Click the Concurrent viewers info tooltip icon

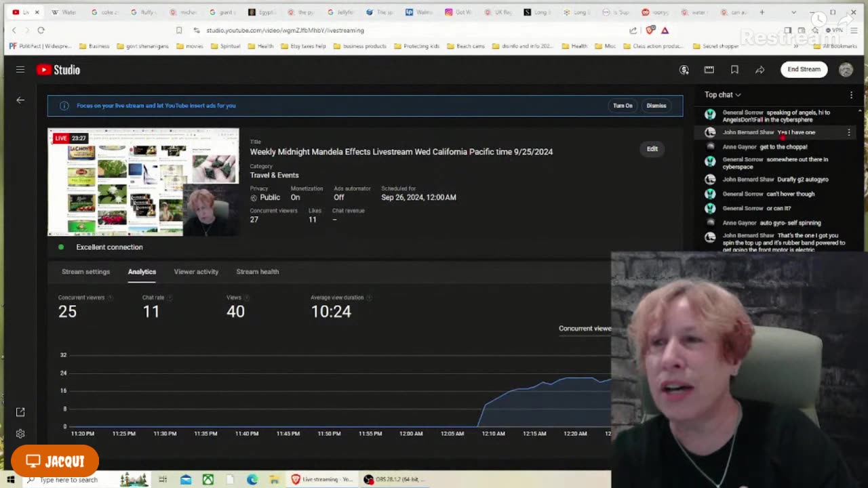pos(110,298)
